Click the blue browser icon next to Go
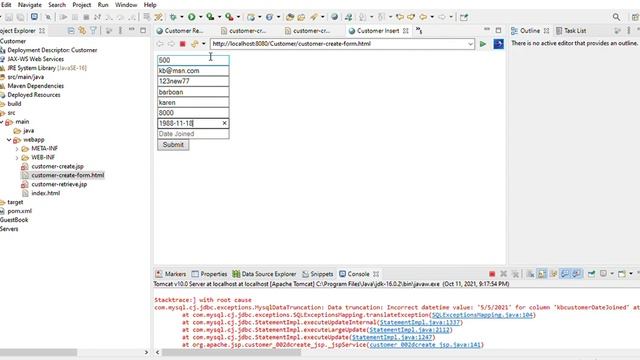The height and width of the screenshot is (360, 640). [x=498, y=44]
